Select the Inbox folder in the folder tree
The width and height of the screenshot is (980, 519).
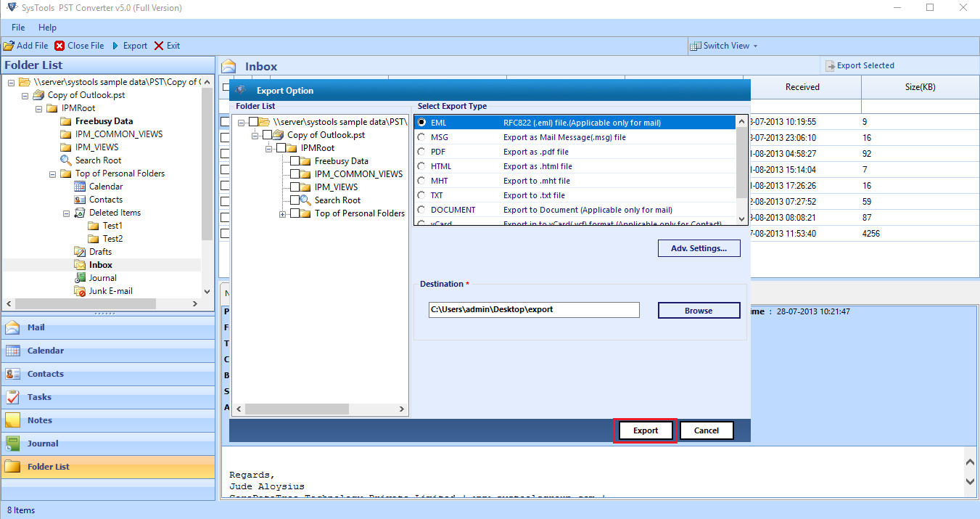click(x=101, y=265)
